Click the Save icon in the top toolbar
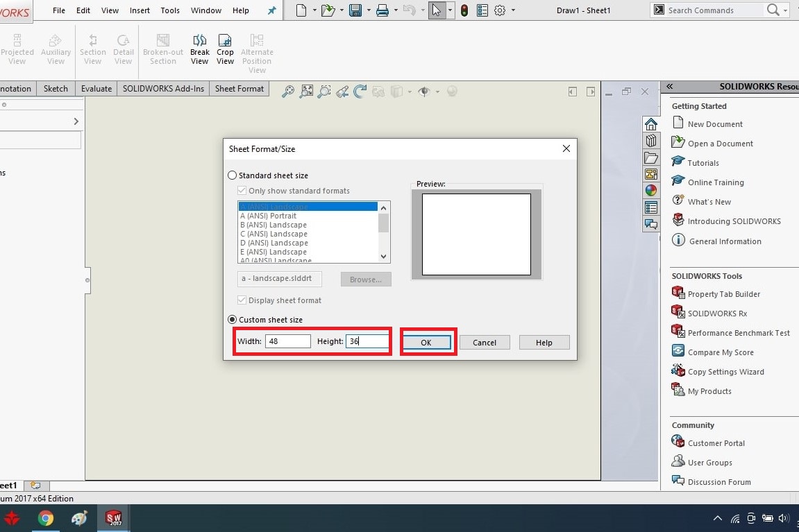The image size is (799, 532). 355,10
